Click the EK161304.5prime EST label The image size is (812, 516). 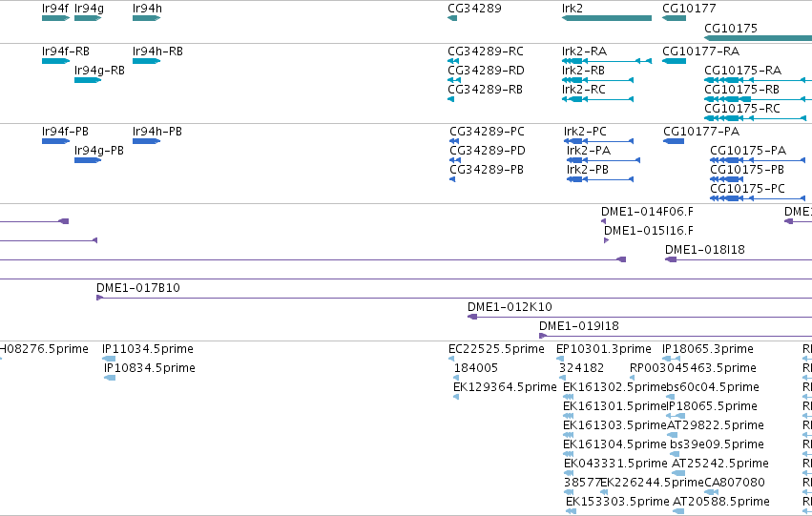[614, 445]
